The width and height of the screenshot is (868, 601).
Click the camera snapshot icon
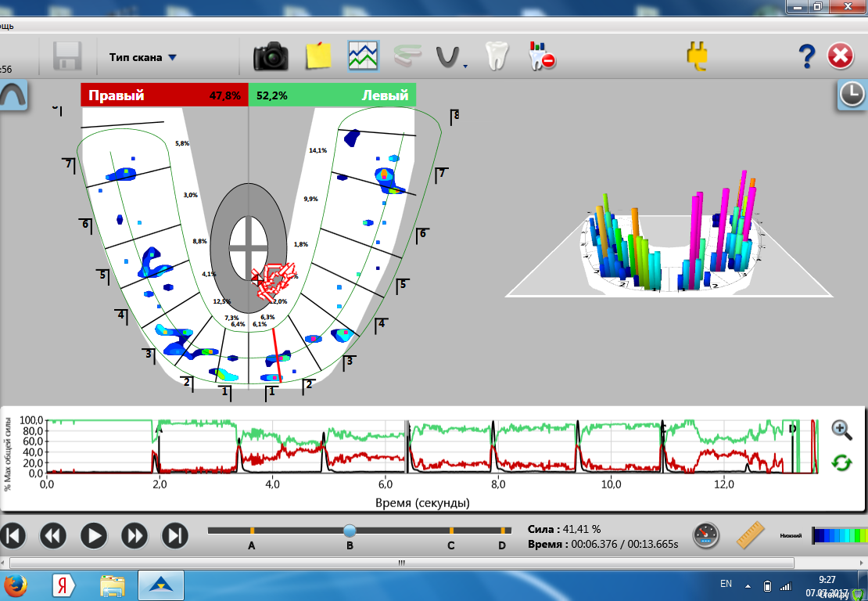[271, 57]
